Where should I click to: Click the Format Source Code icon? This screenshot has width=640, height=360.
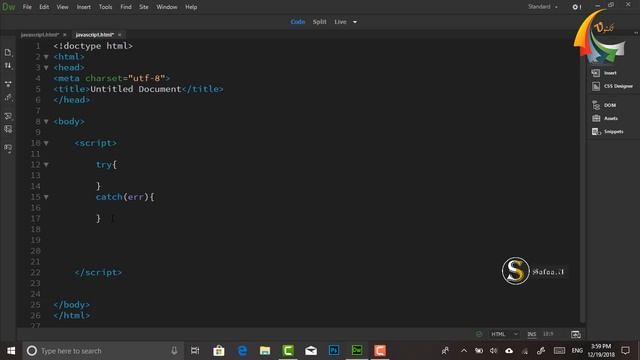pos(8,116)
